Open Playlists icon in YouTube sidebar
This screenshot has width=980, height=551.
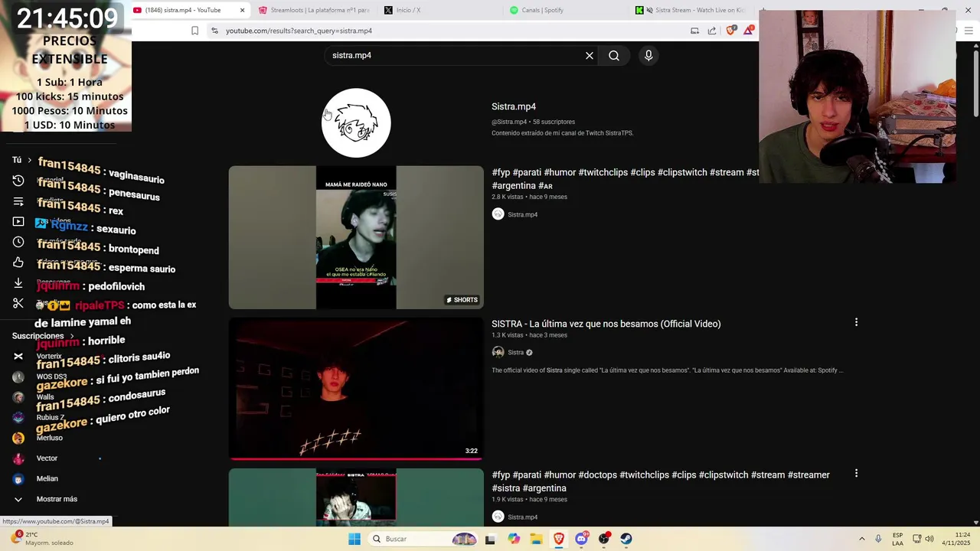(x=18, y=201)
